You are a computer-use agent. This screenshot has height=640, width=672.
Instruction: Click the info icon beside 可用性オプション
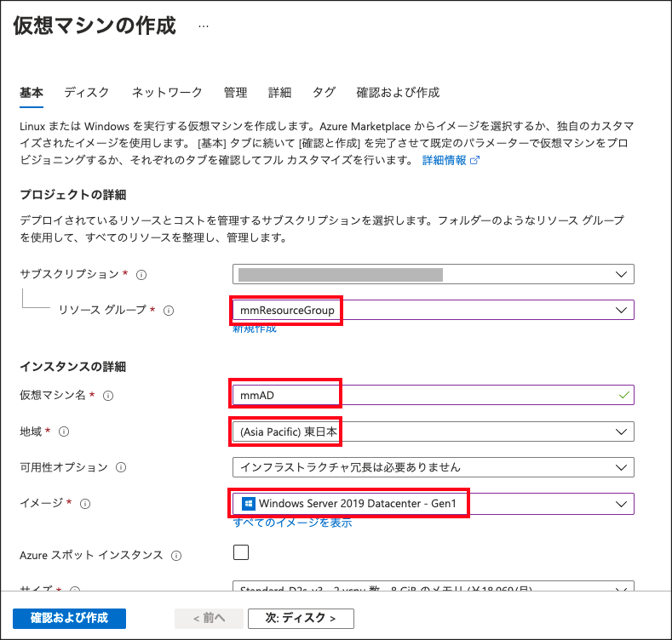[121, 467]
